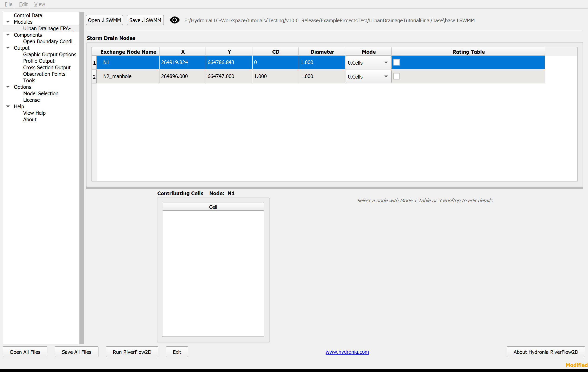Click the Diameter column header
Viewport: 588px width, 372px height.
(x=322, y=52)
